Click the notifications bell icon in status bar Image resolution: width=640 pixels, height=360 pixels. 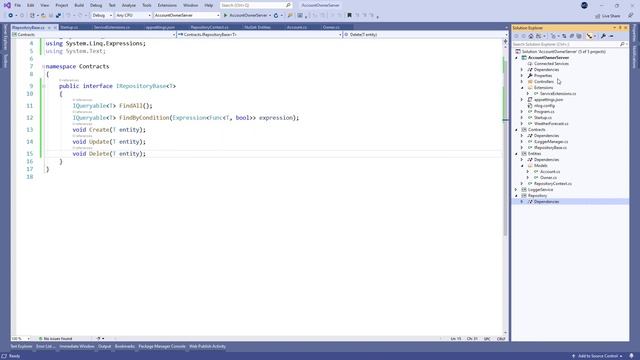(x=631, y=356)
